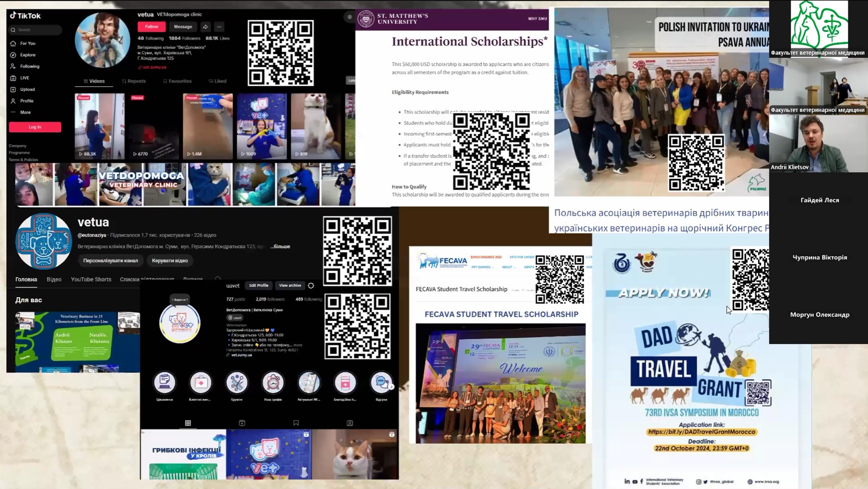Click the uavet Threads badge on Instagram

point(235,317)
